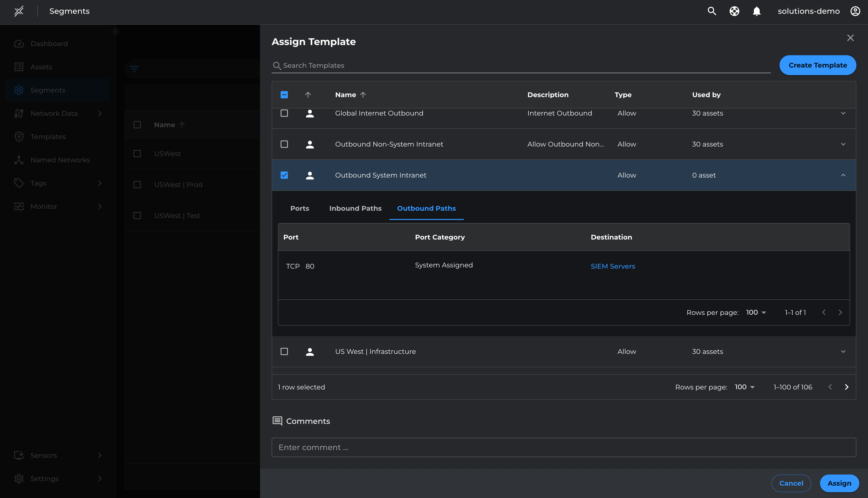This screenshot has width=868, height=498.
Task: Select the US West | Infrastructure checkbox
Action: [x=284, y=352]
